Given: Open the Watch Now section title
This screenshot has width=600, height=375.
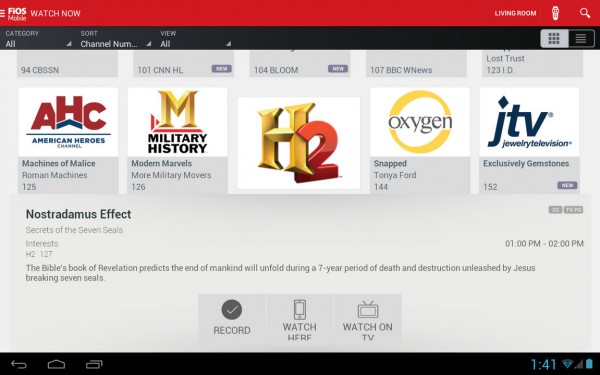Looking at the screenshot, I should (x=55, y=13).
